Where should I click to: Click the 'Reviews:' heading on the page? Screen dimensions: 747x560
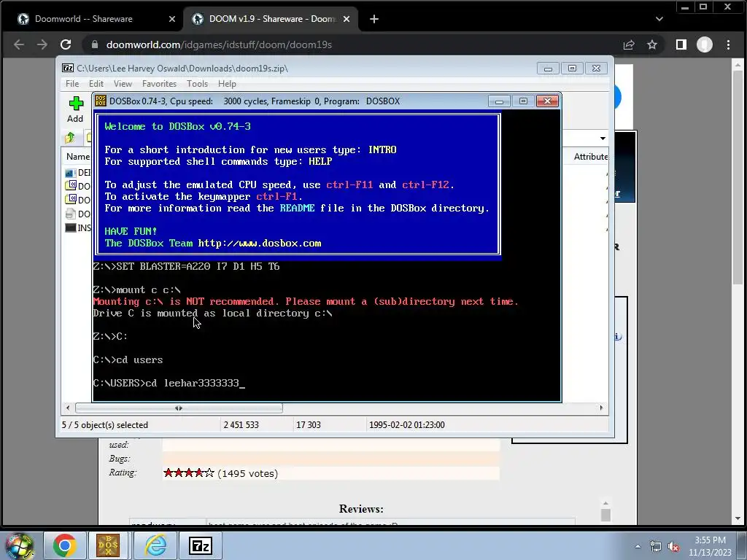[x=361, y=508]
